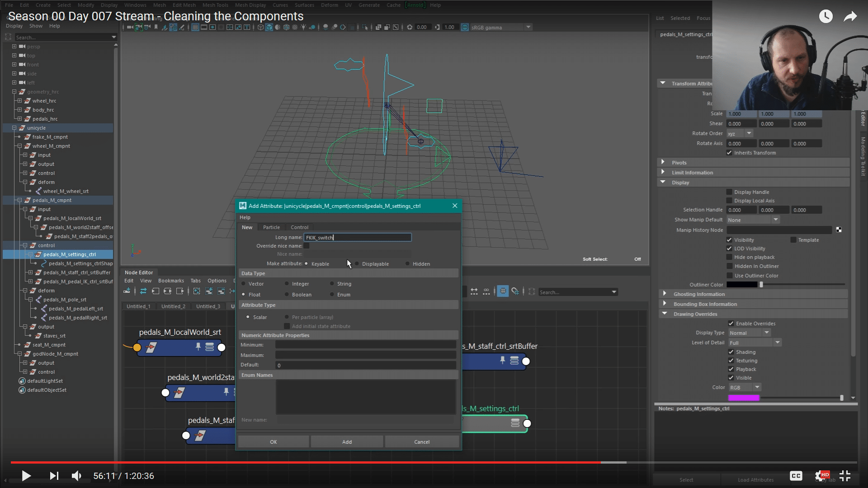Click Node Editor grid visibility icon
This screenshot has width=868, height=488.
503,291
